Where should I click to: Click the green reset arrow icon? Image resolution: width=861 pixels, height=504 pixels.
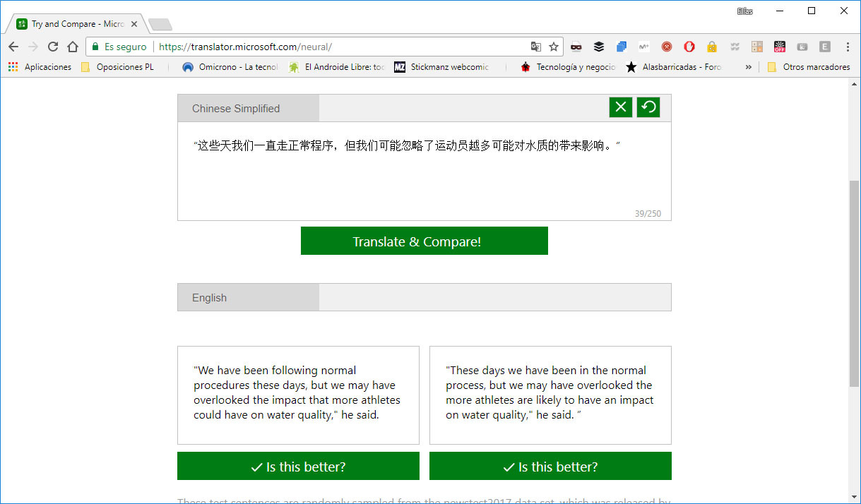[x=648, y=107]
